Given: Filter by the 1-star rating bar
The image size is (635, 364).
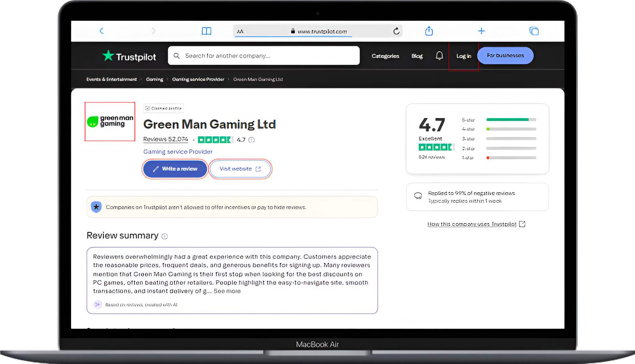Looking at the screenshot, I should coord(499,158).
